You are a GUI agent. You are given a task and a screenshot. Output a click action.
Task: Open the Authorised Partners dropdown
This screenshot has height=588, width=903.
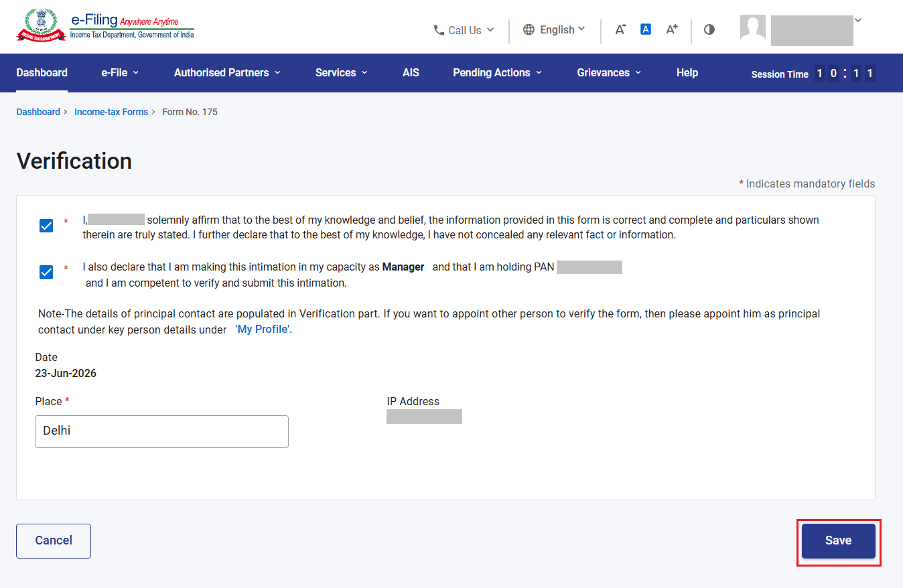click(227, 72)
